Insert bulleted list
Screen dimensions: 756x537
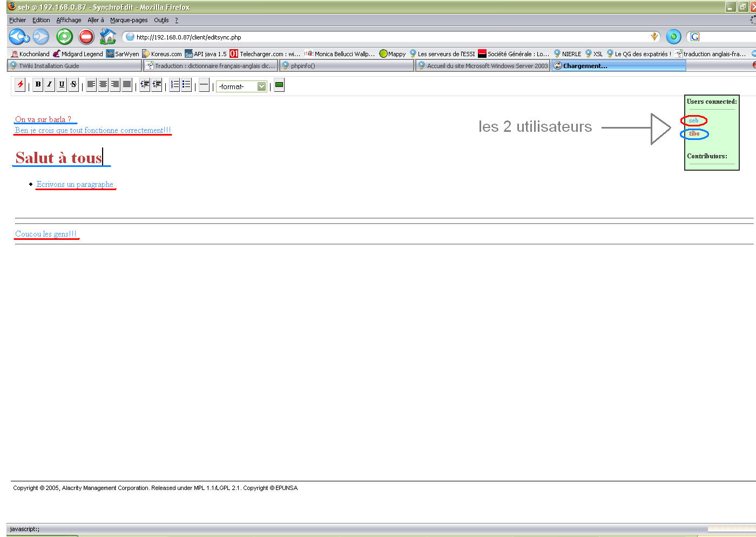pyautogui.click(x=186, y=85)
